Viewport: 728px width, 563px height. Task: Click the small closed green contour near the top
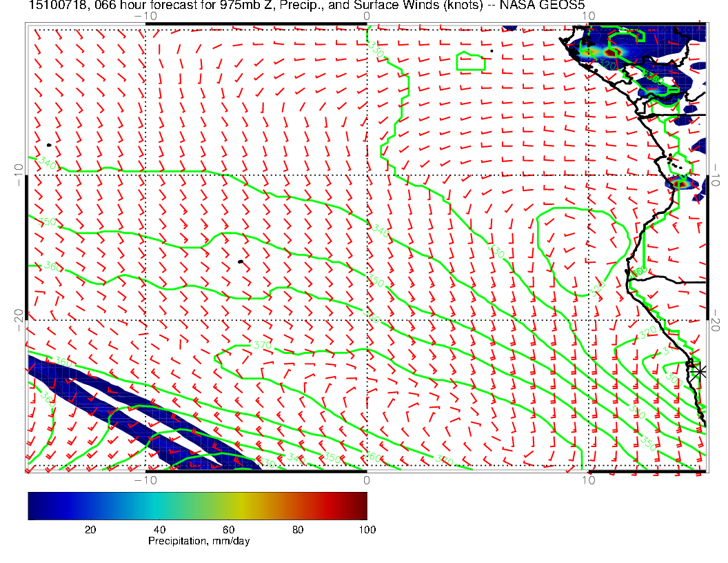pyautogui.click(x=471, y=62)
